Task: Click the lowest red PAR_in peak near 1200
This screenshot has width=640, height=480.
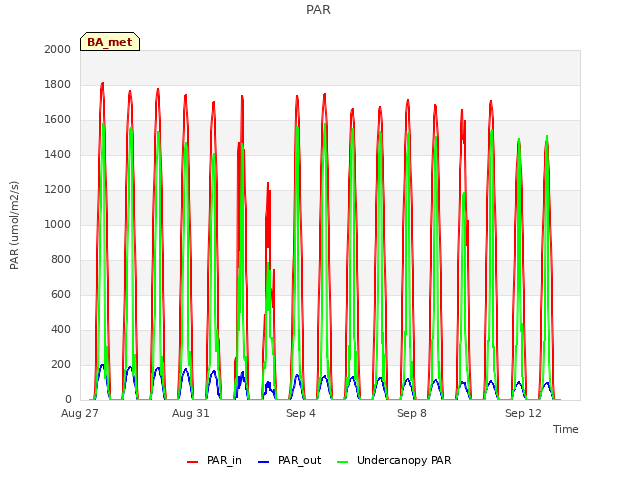Action: click(268, 183)
